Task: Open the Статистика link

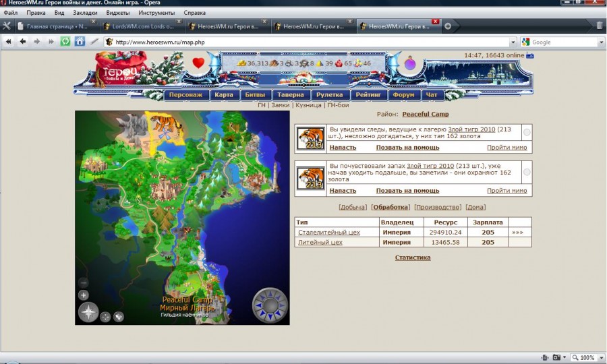Action: (413, 257)
